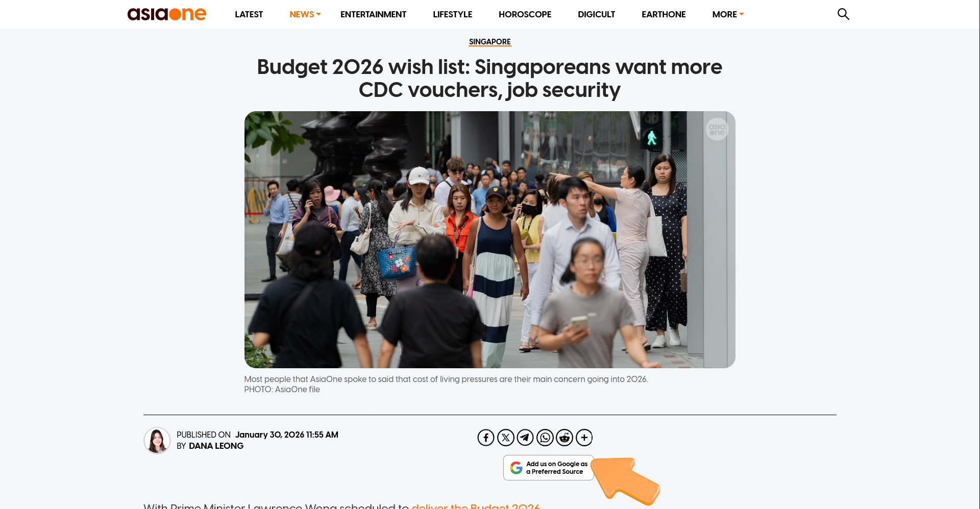
Task: Go to AsiaOne homepage logo
Action: pyautogui.click(x=167, y=14)
